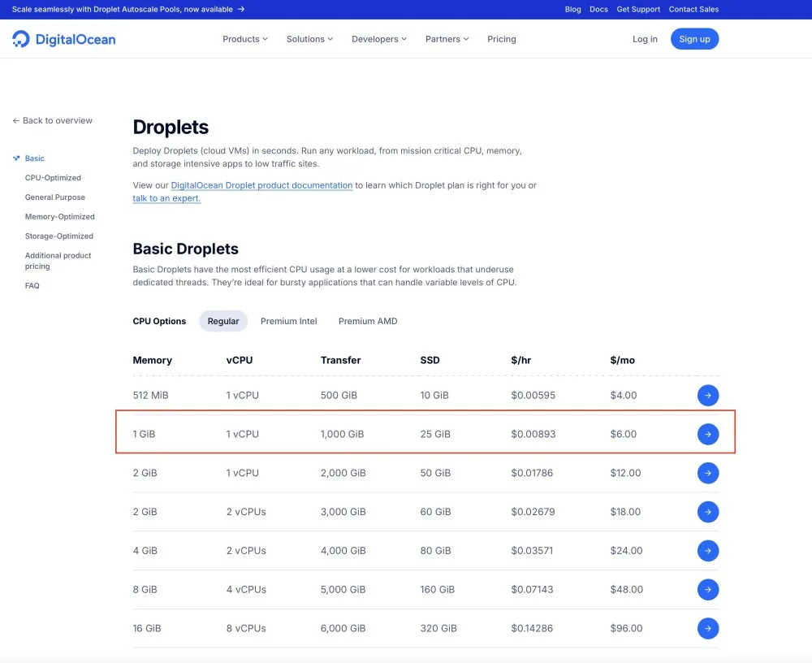This screenshot has width=812, height=663.
Task: Click talk to an expert link
Action: click(166, 198)
